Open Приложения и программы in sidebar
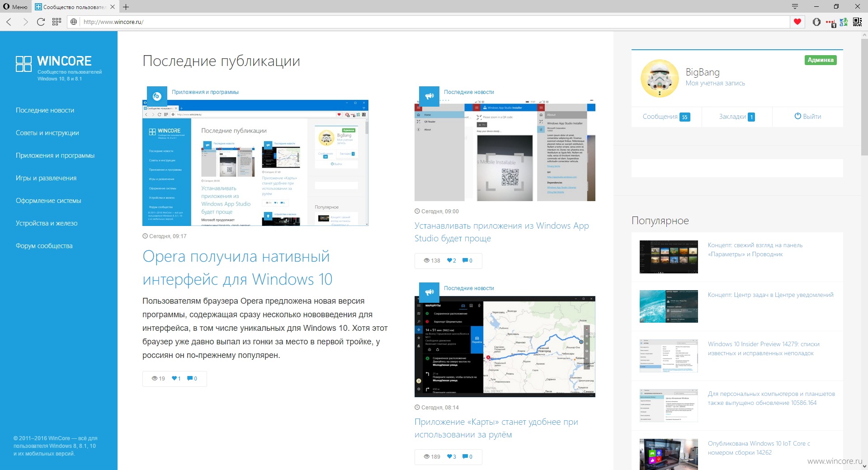Screen dimensions: 868x470 pyautogui.click(x=55, y=155)
